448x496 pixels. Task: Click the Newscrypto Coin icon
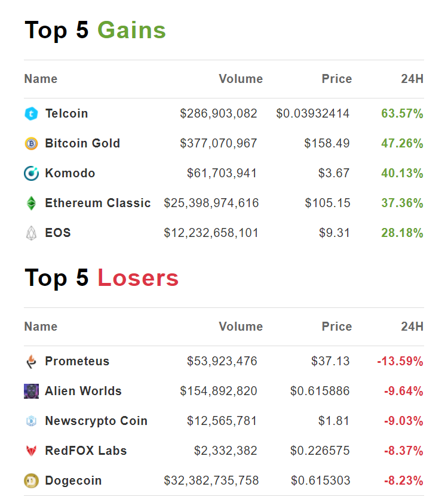[31, 421]
